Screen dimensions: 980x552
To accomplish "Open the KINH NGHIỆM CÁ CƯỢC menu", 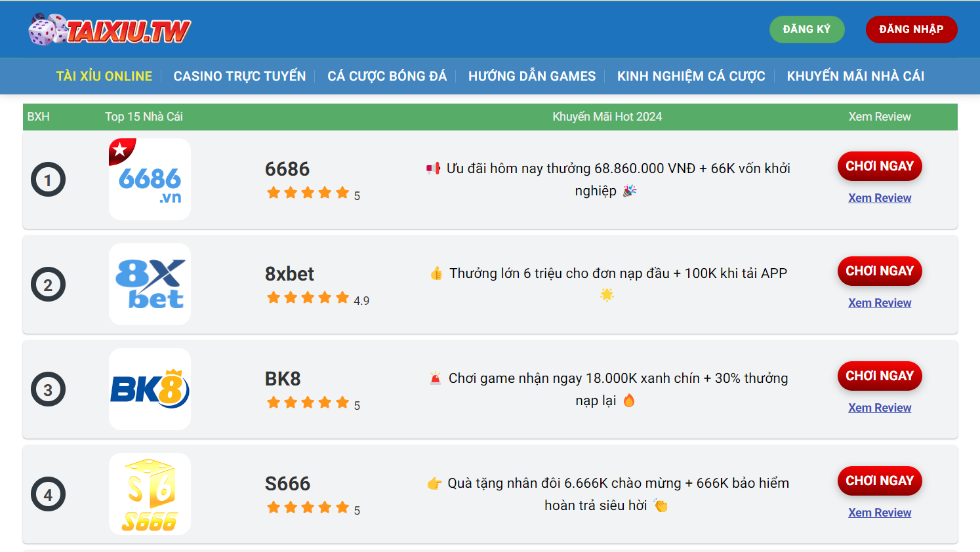I will coord(691,76).
